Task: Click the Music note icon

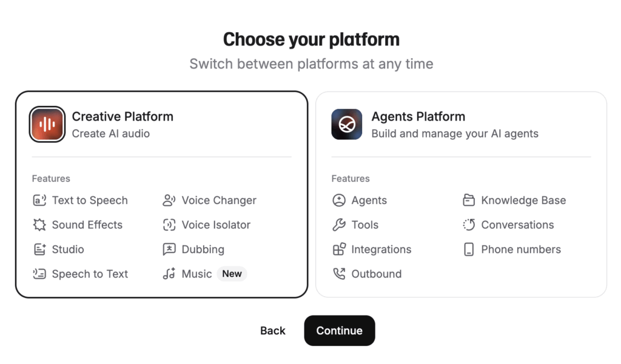Action: pos(169,274)
